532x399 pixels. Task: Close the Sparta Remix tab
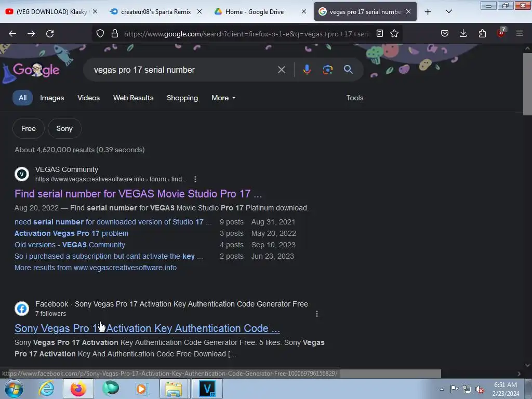pos(199,11)
